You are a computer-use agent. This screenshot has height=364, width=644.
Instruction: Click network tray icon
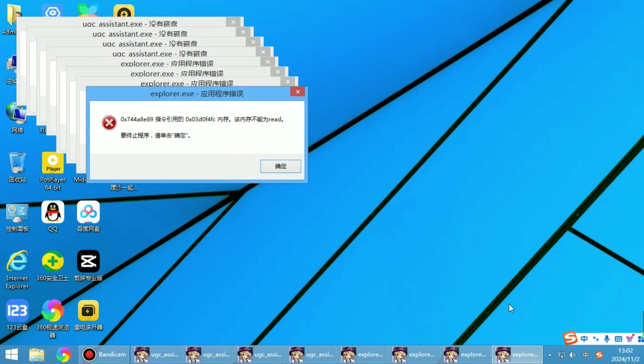tap(561, 355)
